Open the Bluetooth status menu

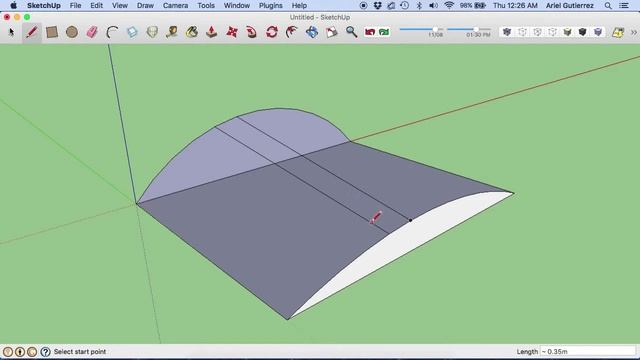[x=419, y=6]
